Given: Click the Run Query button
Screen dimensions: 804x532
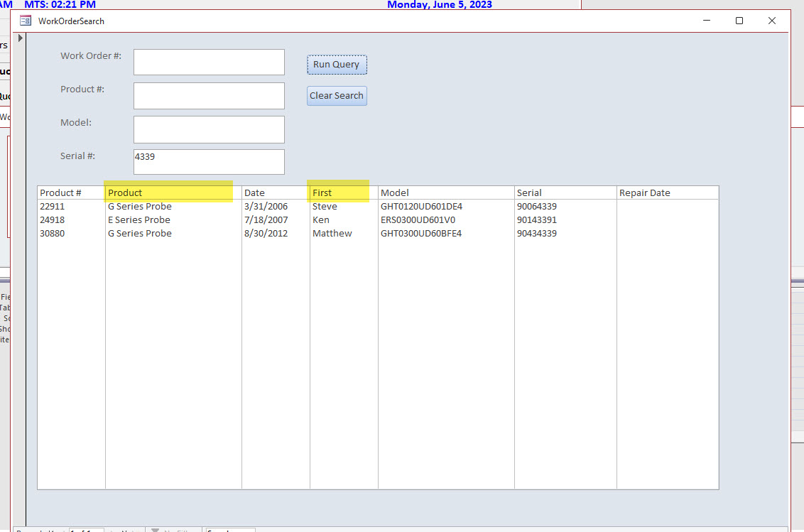Looking at the screenshot, I should tap(336, 64).
